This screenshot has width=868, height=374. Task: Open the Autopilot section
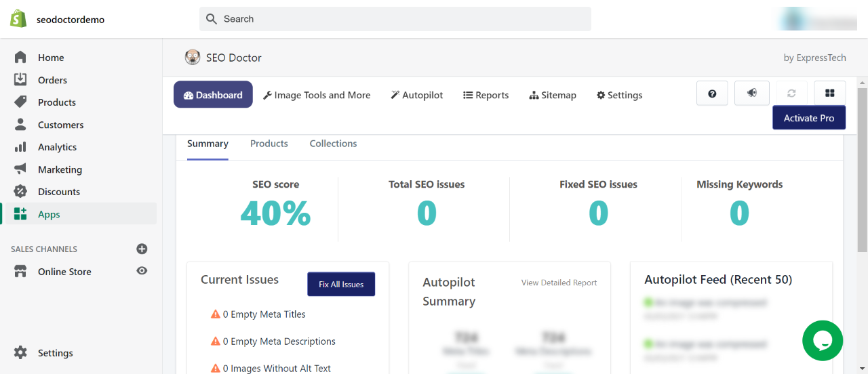[417, 95]
